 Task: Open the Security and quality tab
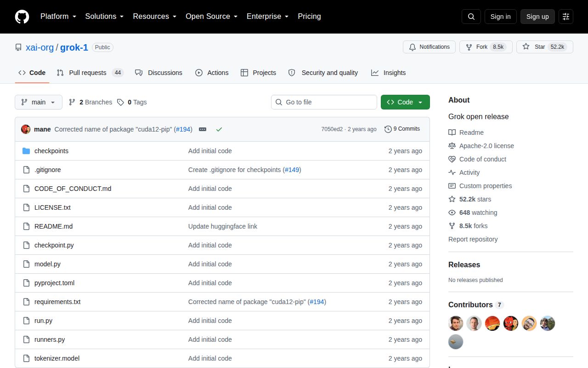click(323, 73)
